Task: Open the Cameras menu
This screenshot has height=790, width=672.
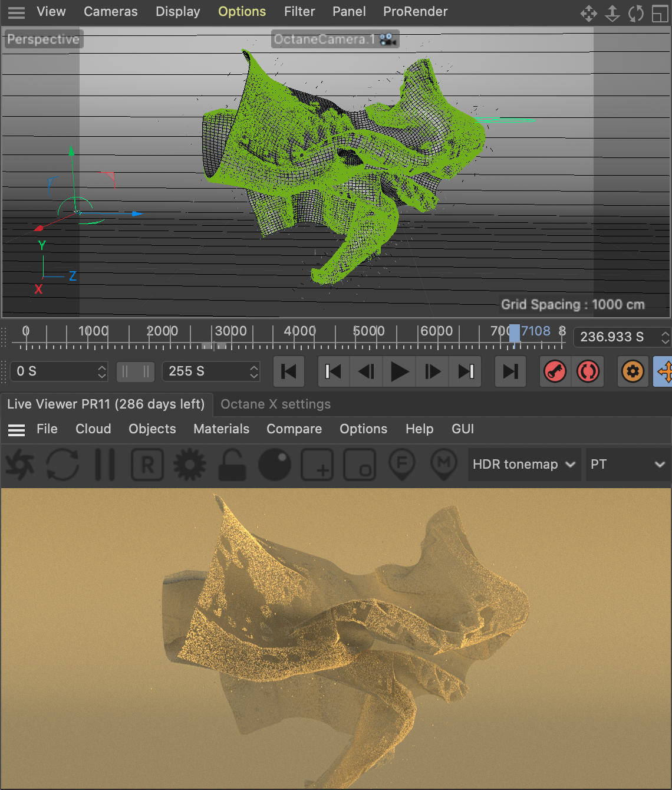Action: [111, 12]
